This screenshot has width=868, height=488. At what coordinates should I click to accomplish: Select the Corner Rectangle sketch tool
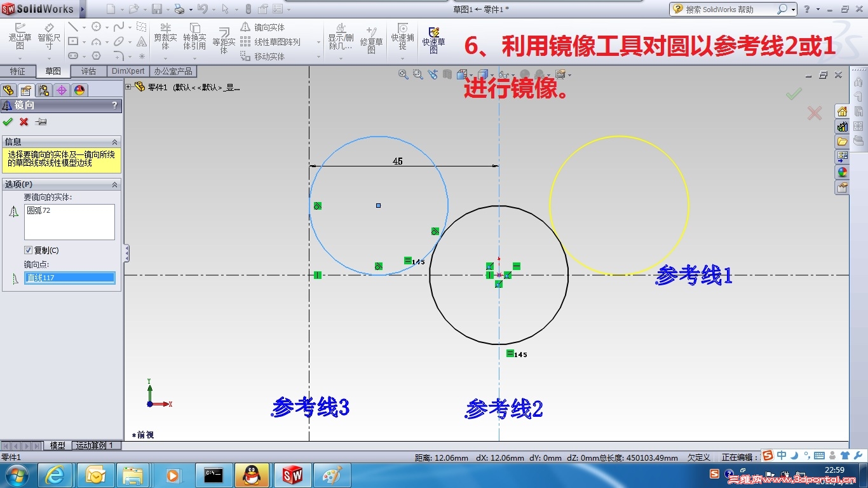(73, 41)
